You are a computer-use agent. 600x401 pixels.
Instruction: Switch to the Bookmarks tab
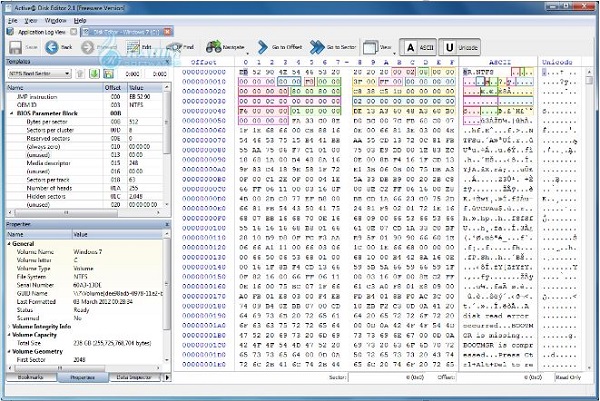[x=31, y=377]
